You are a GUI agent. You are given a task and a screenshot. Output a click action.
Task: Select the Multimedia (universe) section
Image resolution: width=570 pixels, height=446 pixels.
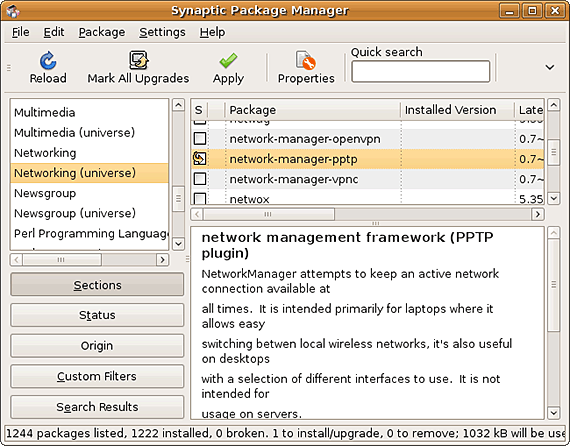89,133
